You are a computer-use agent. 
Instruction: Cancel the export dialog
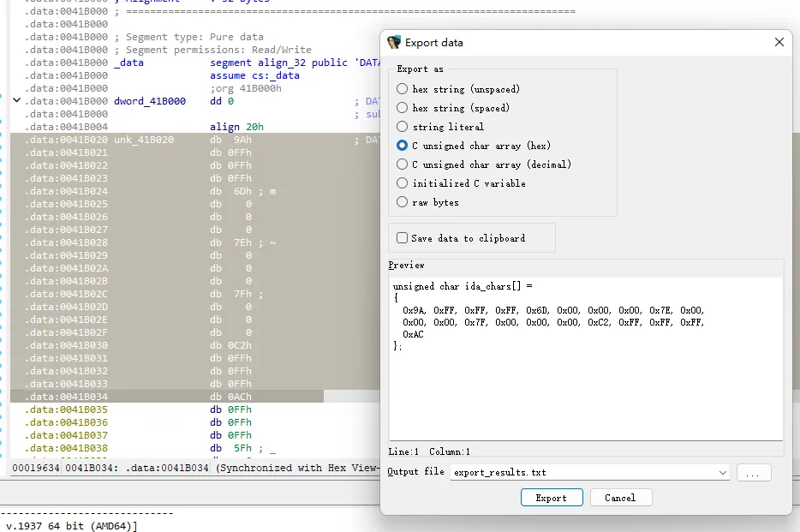[619, 498]
